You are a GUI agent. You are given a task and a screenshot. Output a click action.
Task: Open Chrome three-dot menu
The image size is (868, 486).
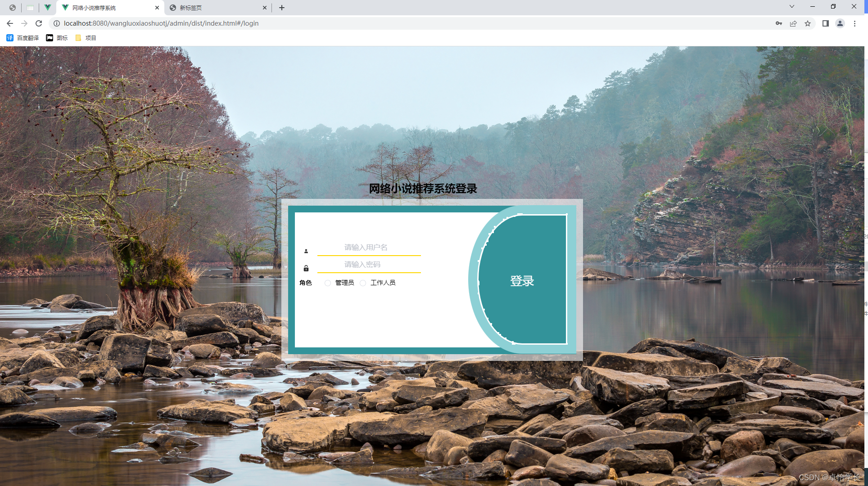pos(854,23)
